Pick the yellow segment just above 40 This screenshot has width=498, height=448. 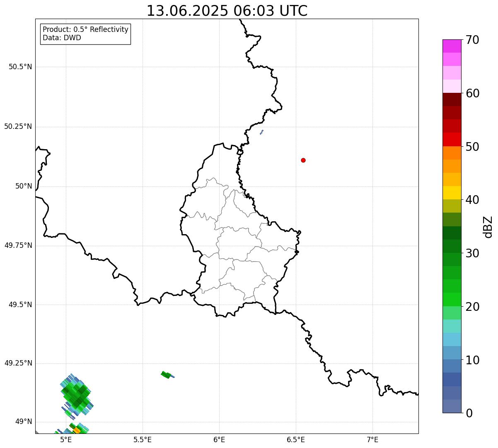452,193
